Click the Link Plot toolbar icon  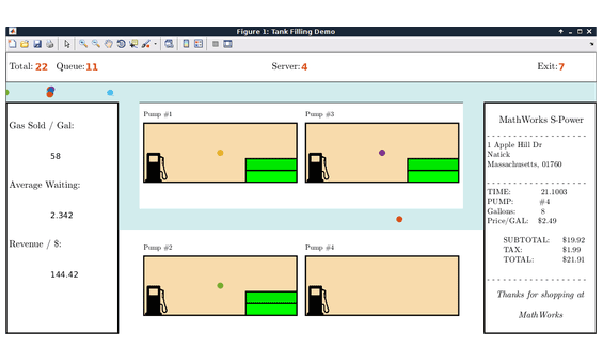(169, 44)
